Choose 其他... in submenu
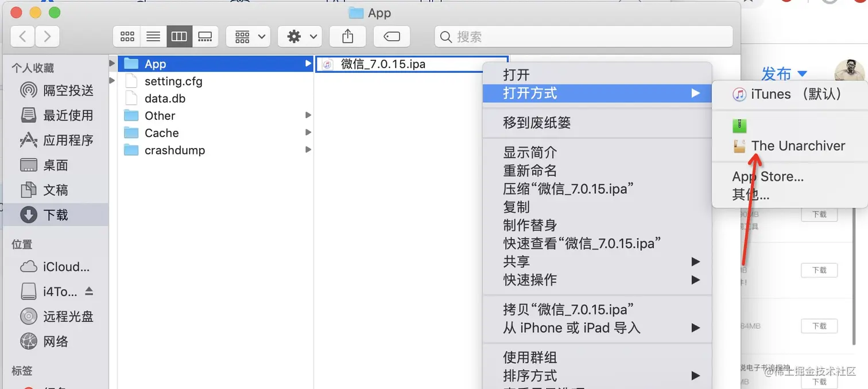 pyautogui.click(x=790, y=194)
